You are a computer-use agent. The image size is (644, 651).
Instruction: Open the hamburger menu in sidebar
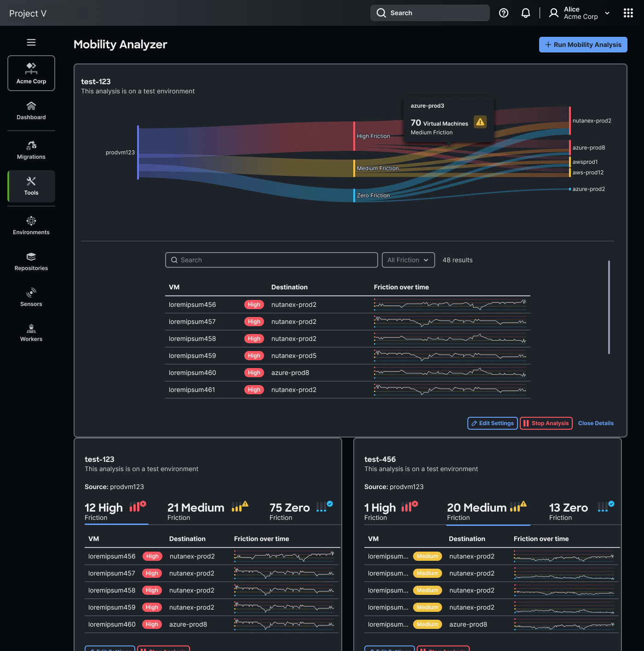[31, 42]
